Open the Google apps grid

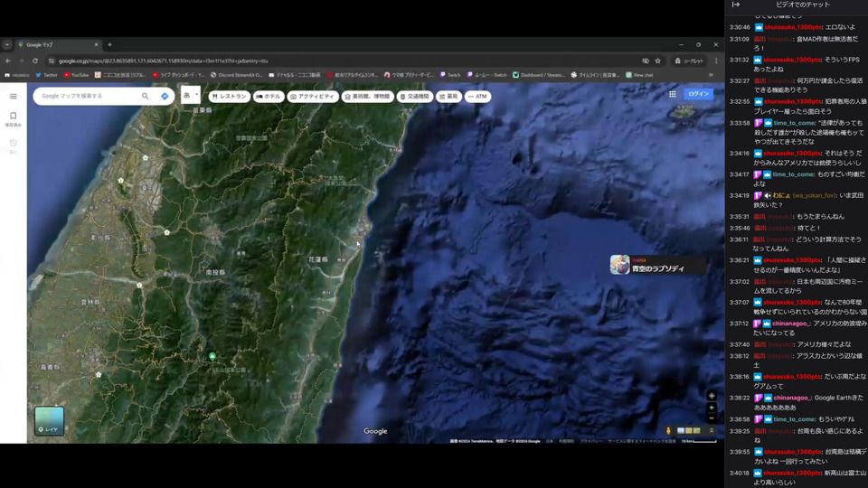[x=672, y=94]
